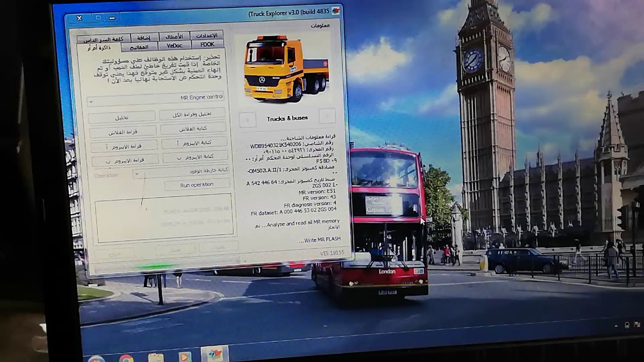The height and width of the screenshot is (362, 644).
Task: Switch to the الأعطال faults tab
Action: (x=175, y=36)
